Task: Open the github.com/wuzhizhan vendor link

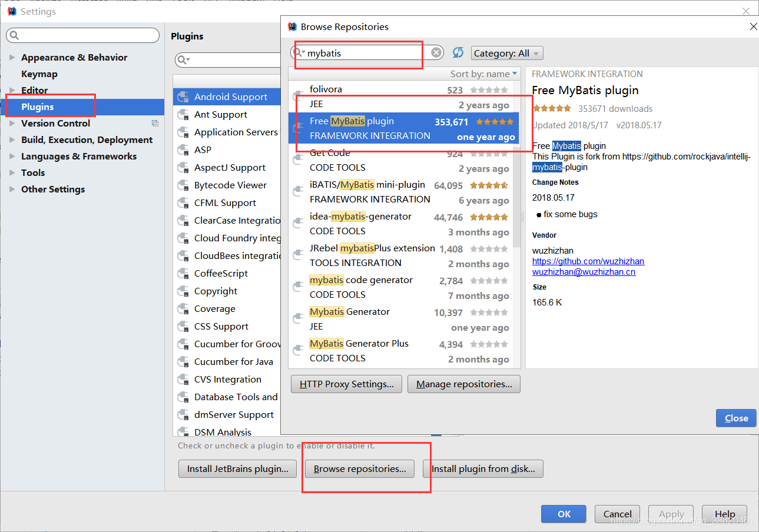Action: (x=588, y=261)
